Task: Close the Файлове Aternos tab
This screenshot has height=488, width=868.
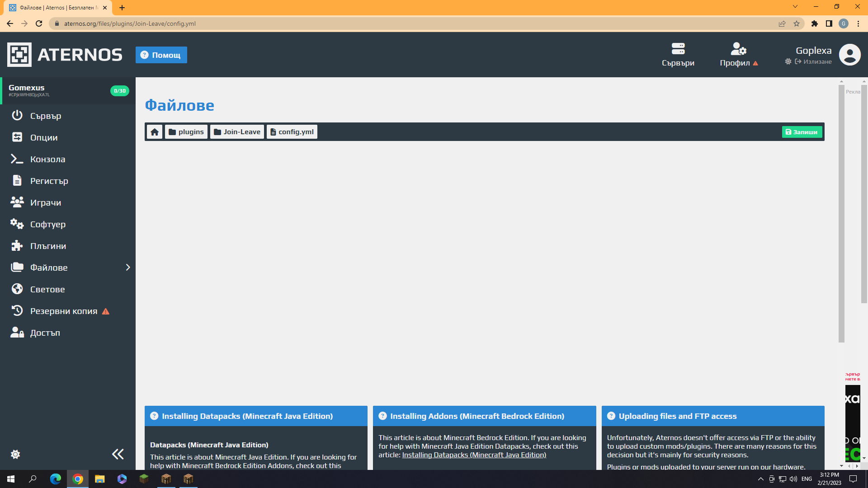Action: tap(105, 8)
